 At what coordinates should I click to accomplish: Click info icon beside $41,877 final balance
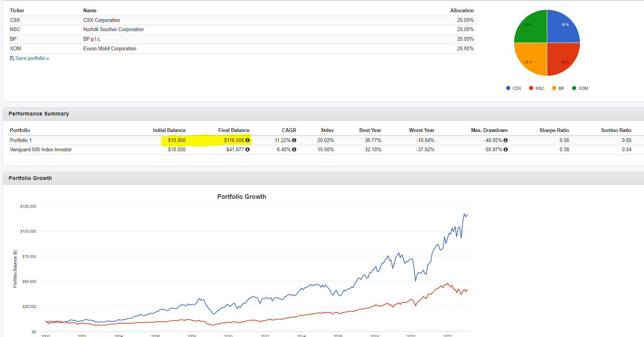pos(247,150)
